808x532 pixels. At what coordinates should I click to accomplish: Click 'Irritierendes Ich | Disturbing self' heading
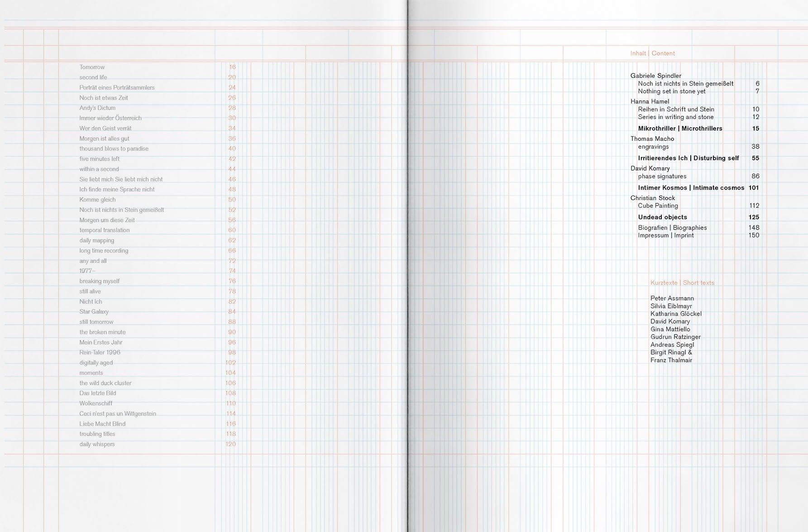pos(688,158)
